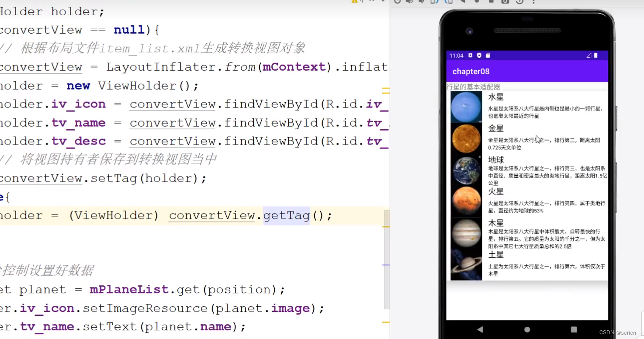644x339 pixels.
Task: Click the comment mentioning item_list.xml
Action: point(153,48)
